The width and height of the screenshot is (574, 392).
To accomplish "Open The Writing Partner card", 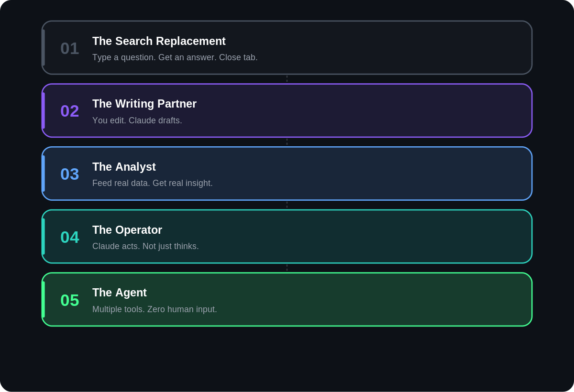I will click(x=287, y=110).
